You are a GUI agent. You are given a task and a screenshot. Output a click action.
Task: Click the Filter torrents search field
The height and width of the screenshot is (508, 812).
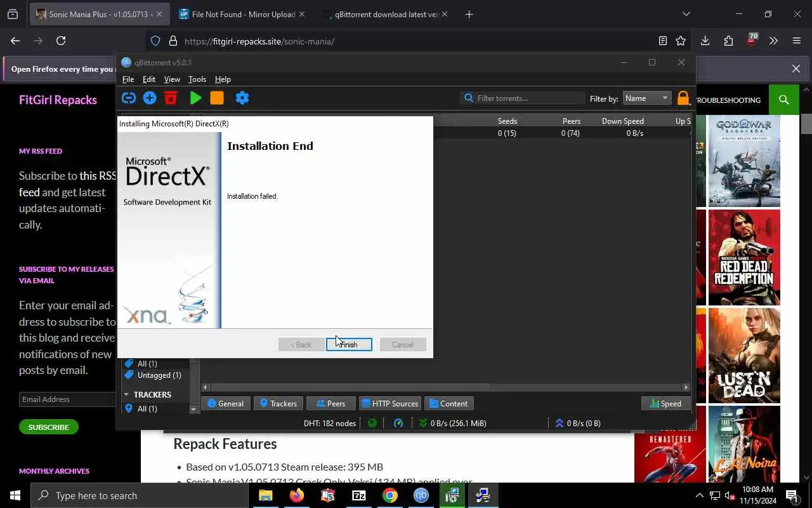[x=523, y=98]
